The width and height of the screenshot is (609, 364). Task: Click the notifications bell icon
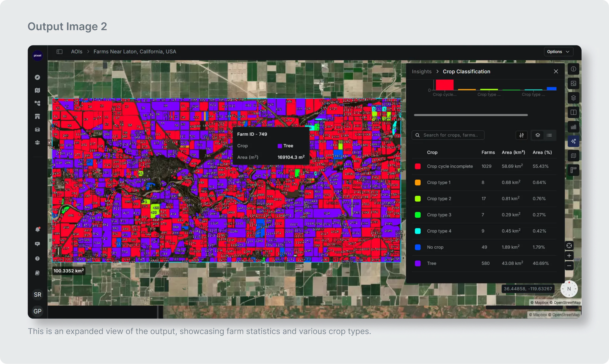point(37,229)
